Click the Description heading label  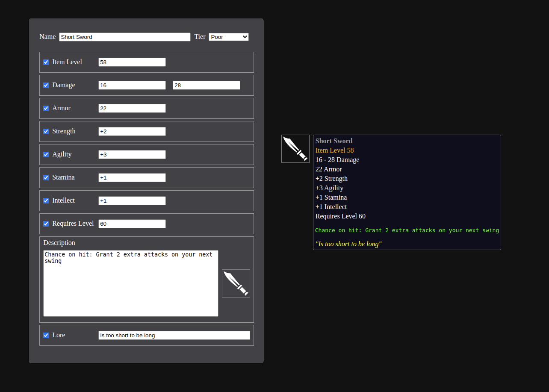coord(59,243)
